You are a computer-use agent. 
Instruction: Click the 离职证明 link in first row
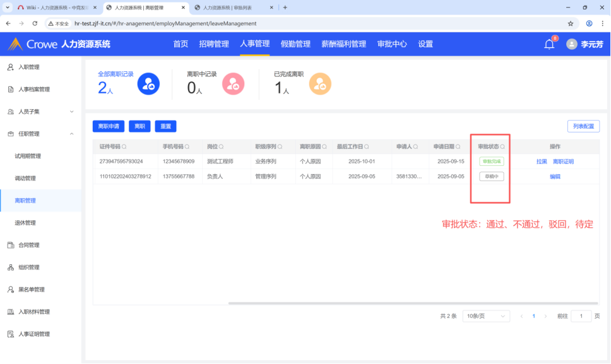coord(563,161)
